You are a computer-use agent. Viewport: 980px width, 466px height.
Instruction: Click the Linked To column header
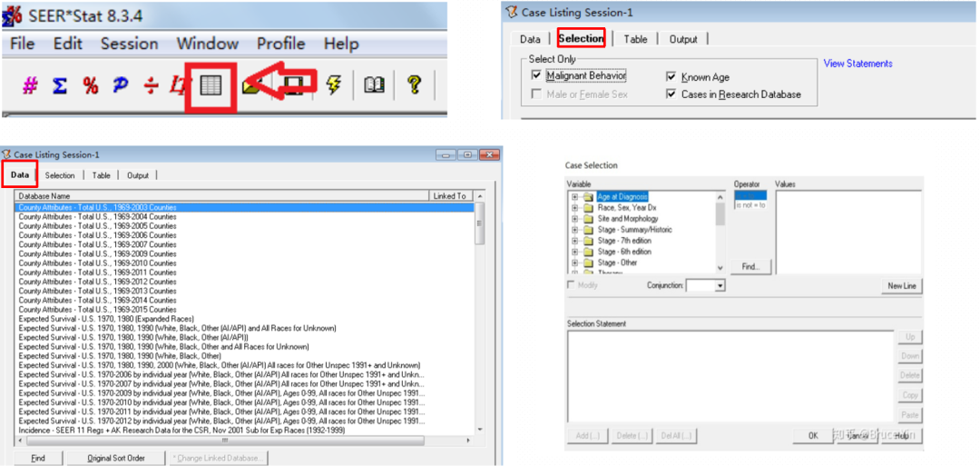[x=451, y=196]
